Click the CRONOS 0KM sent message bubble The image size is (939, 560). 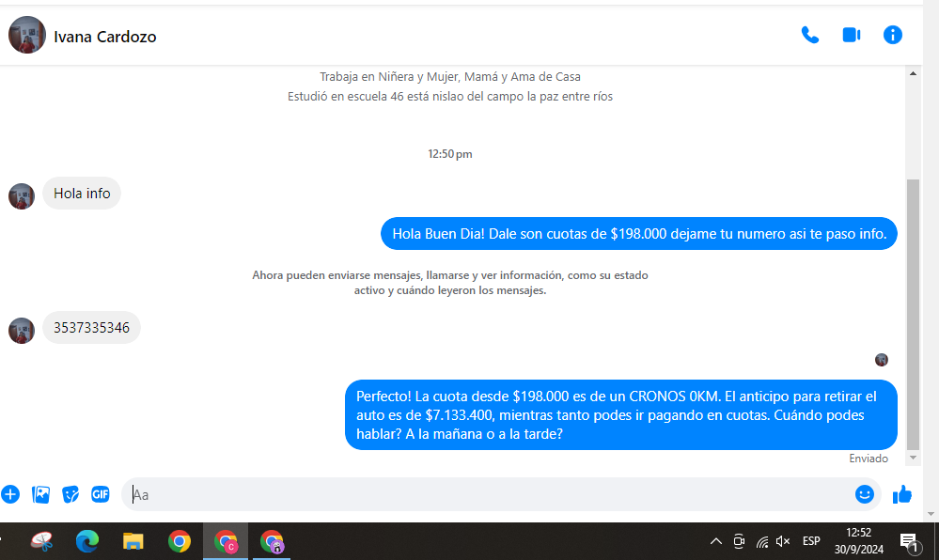click(621, 415)
